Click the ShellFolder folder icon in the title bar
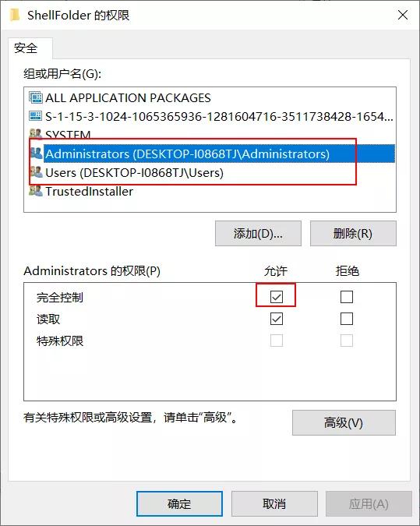The image size is (420, 526). [15, 15]
